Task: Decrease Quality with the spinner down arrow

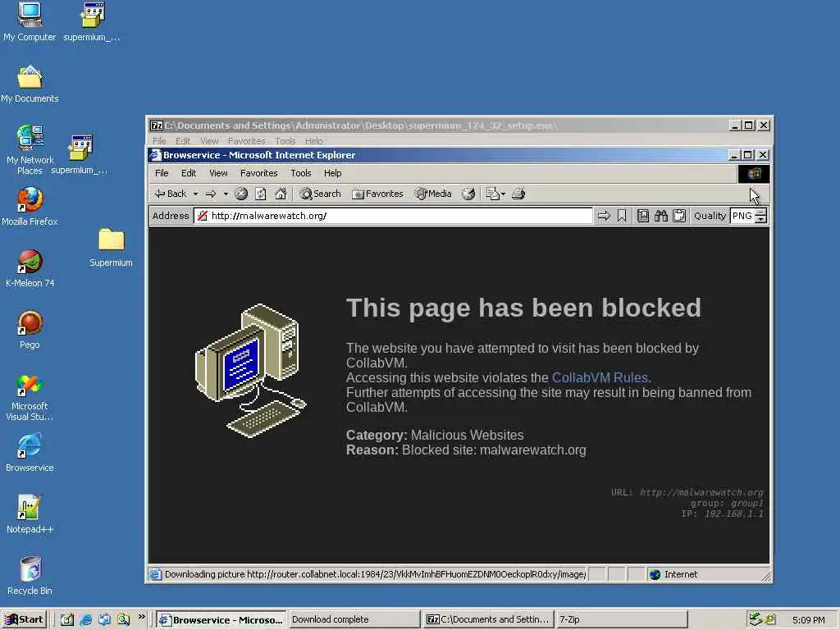Action: [760, 220]
